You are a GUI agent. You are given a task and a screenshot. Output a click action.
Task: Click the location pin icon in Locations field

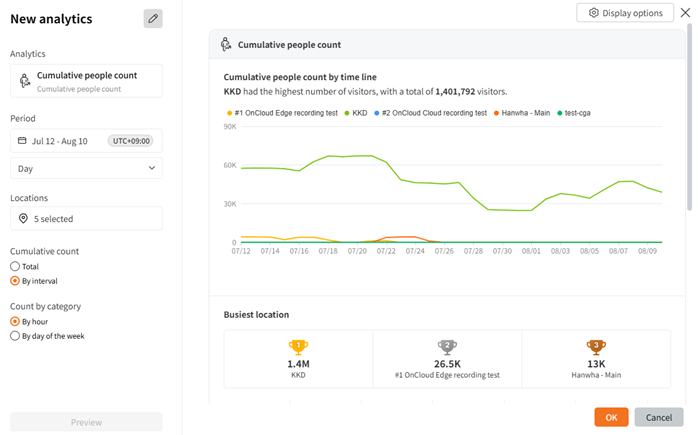23,218
